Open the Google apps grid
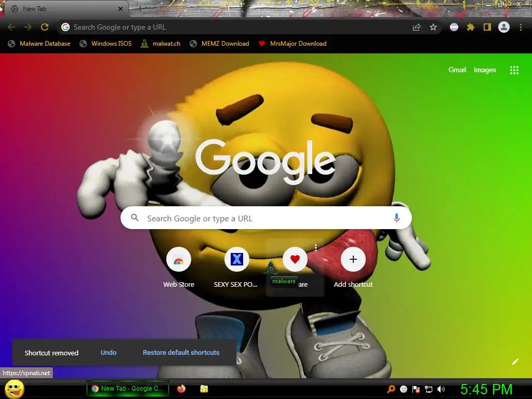Image resolution: width=532 pixels, height=399 pixels. click(x=514, y=70)
